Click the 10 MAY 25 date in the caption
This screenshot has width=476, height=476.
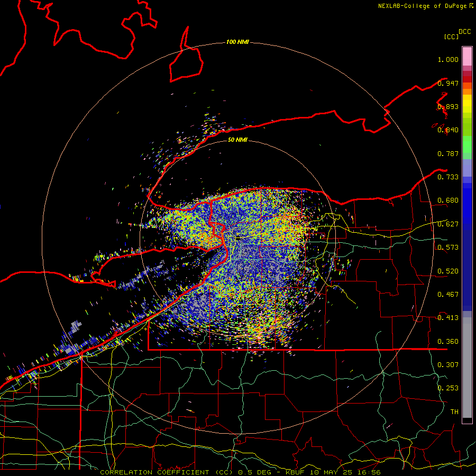coord(332,472)
